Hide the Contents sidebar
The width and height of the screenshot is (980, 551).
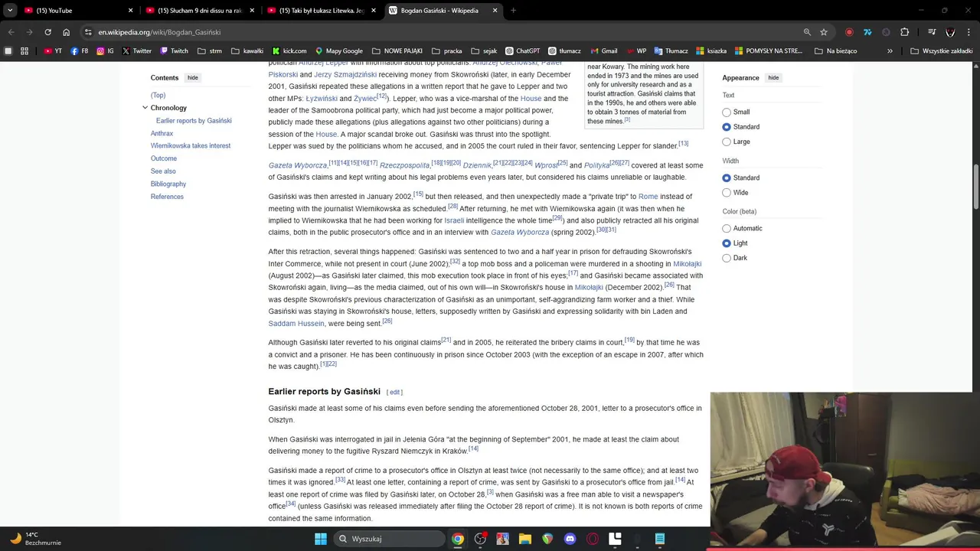click(193, 77)
